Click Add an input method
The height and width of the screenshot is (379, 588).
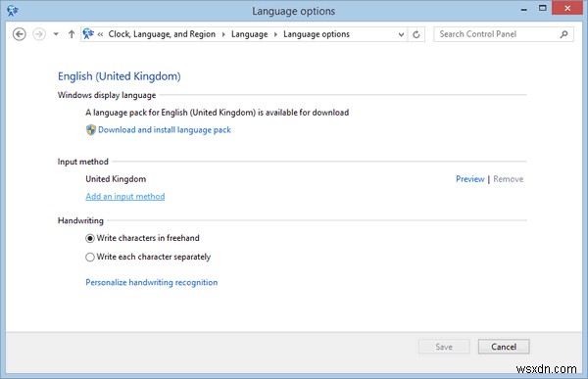point(124,197)
